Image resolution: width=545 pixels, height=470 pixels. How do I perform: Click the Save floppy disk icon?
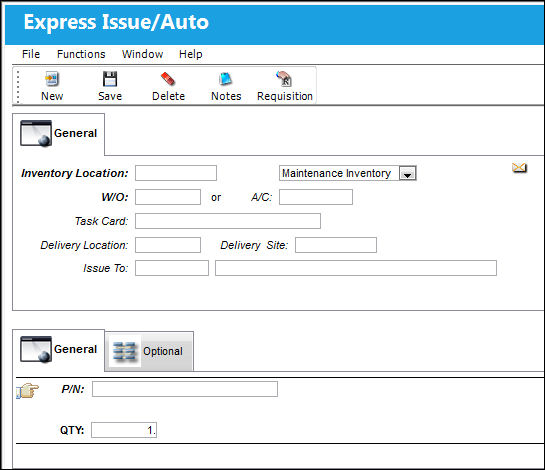tap(110, 79)
